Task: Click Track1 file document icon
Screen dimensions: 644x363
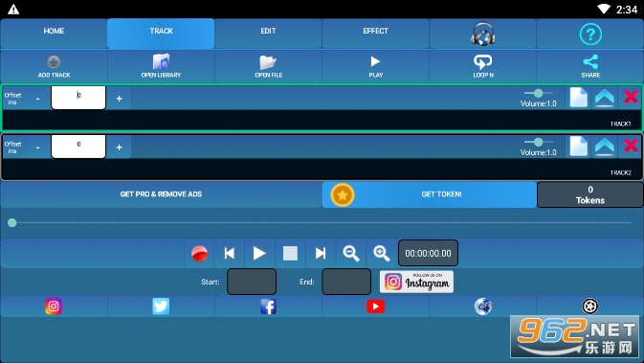Action: [578, 98]
